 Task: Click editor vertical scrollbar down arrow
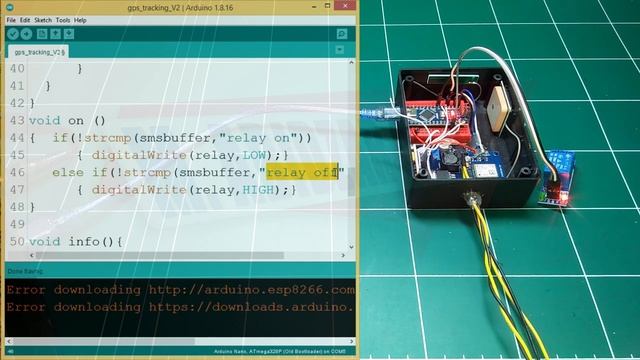tap(351, 247)
